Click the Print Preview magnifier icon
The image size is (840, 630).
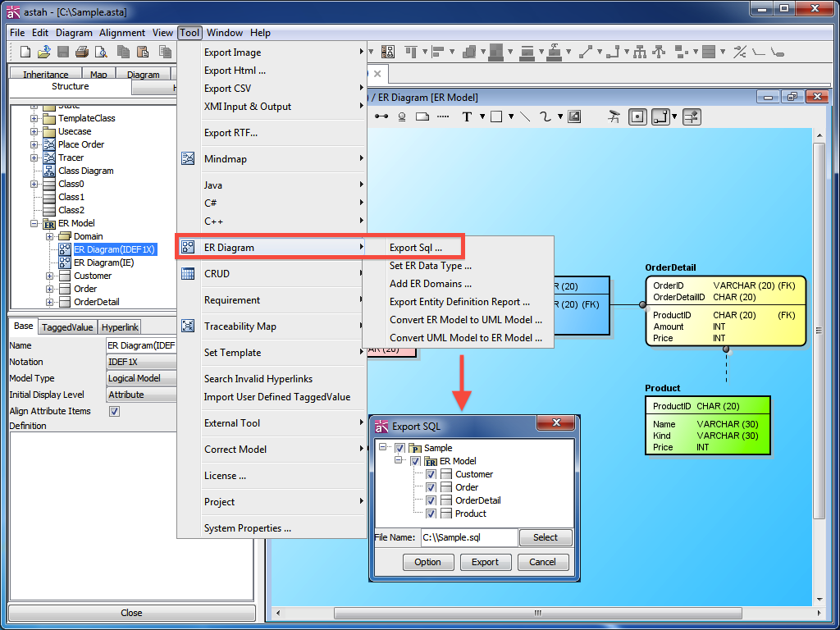click(x=101, y=52)
